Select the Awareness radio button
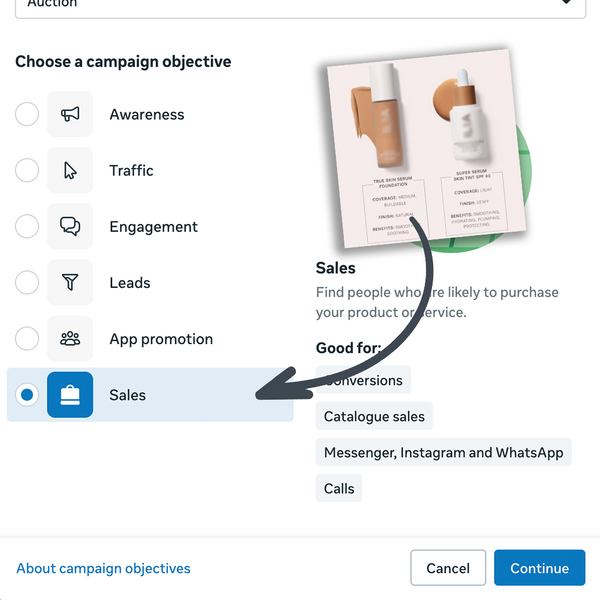600x600 pixels. coord(27,115)
